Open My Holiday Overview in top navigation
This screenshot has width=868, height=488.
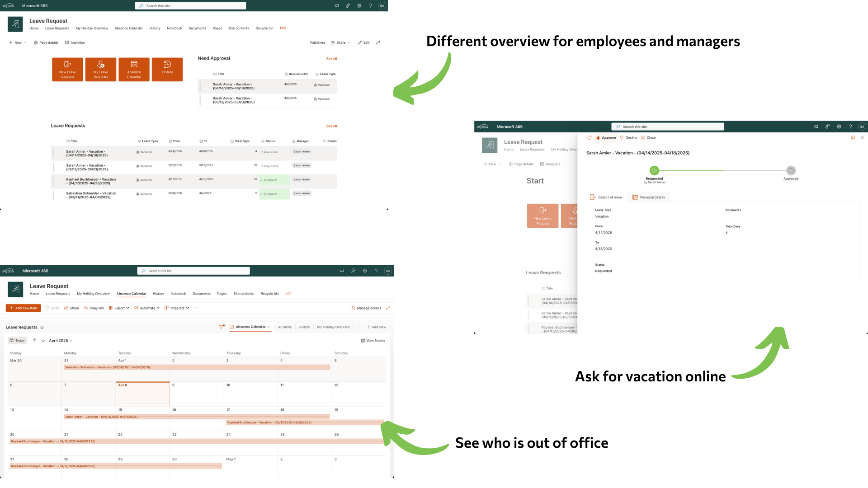coord(92,28)
